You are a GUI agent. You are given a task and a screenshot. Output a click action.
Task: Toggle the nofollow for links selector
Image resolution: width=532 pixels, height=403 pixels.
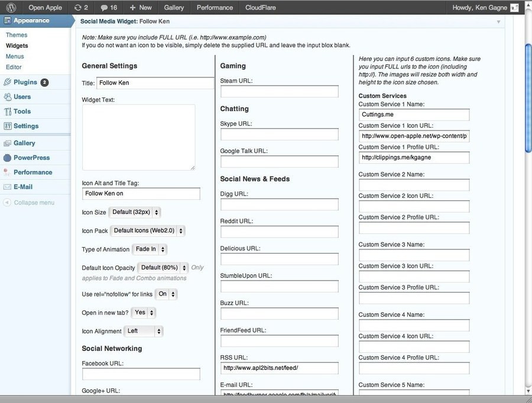pos(166,294)
